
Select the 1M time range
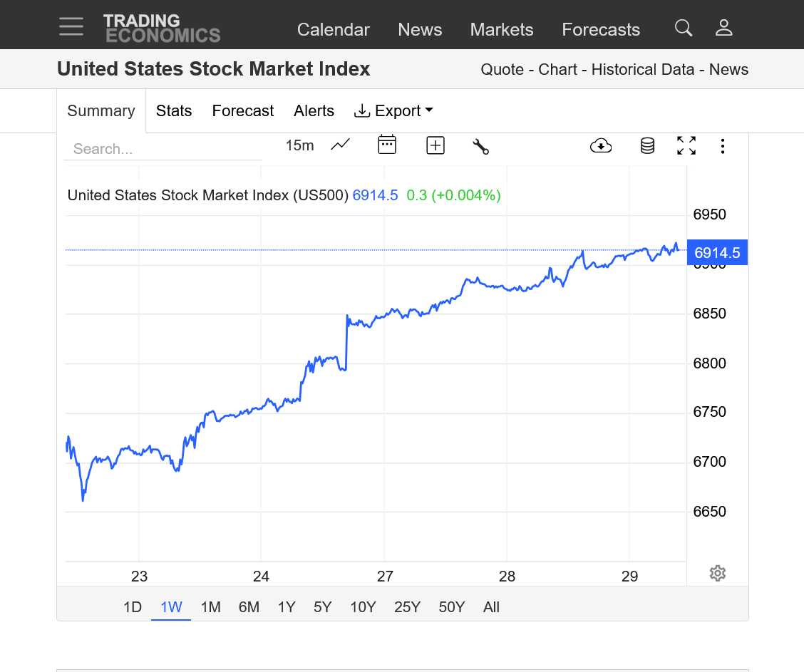(x=210, y=607)
